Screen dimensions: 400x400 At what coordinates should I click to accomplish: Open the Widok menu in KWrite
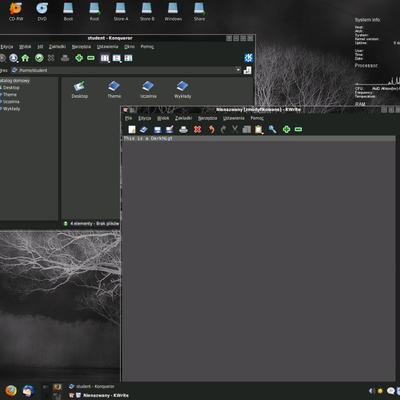coord(163,118)
